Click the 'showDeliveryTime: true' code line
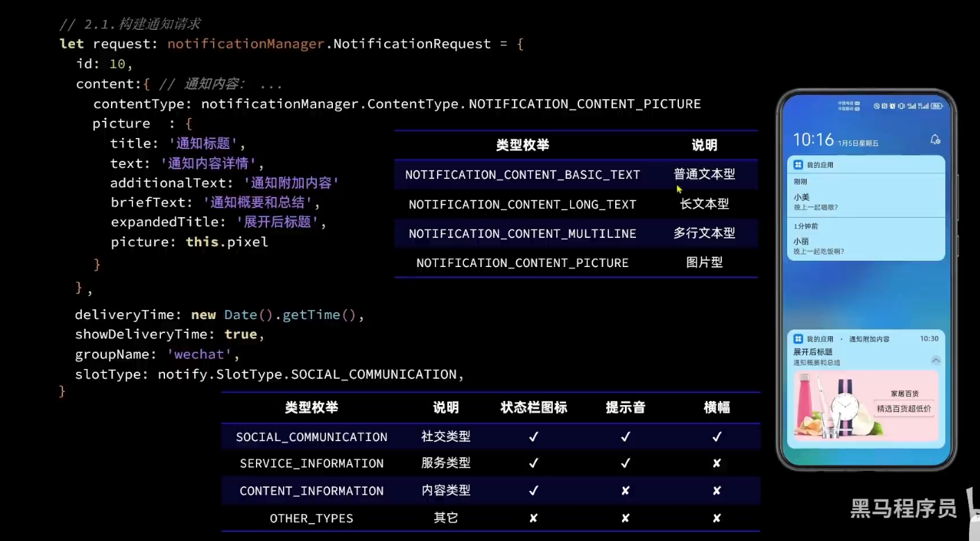This screenshot has height=541, width=980. coord(170,334)
